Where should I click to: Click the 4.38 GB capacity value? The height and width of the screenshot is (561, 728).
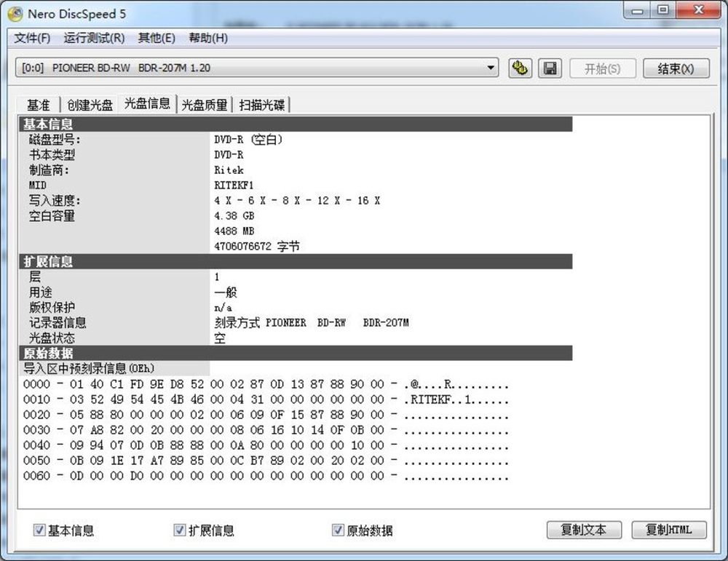234,216
